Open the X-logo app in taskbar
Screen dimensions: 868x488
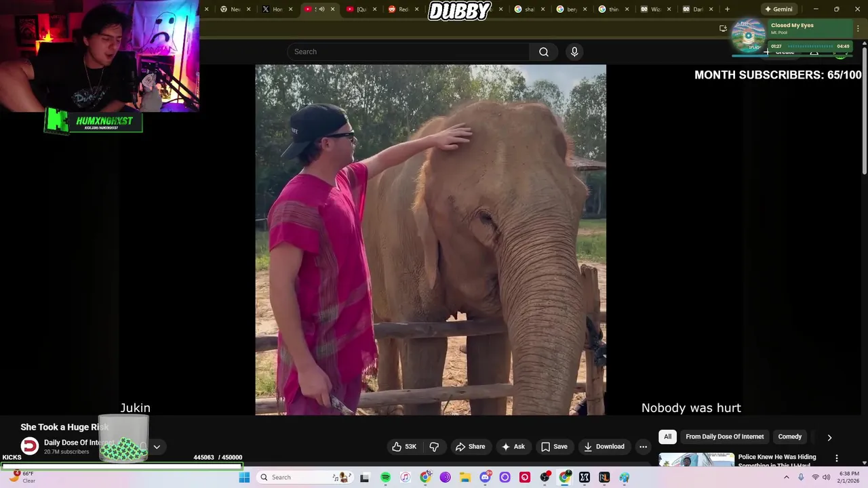(585, 477)
